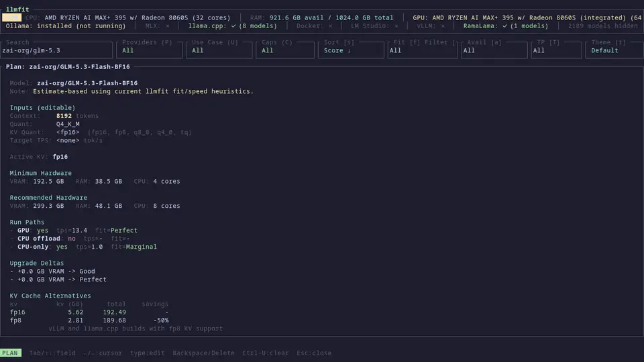Click the +0.0 GB VRAM -> Good row
The height and width of the screenshot is (362, 644).
tap(52, 271)
